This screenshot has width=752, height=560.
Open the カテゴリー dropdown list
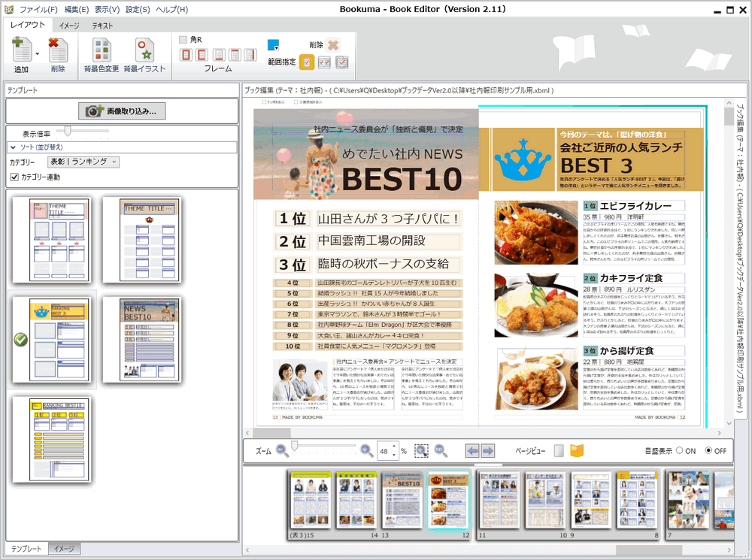pyautogui.click(x=83, y=162)
